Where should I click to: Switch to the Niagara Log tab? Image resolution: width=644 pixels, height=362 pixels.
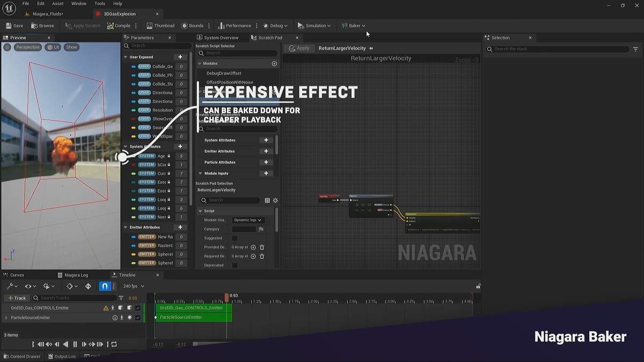tap(72, 275)
